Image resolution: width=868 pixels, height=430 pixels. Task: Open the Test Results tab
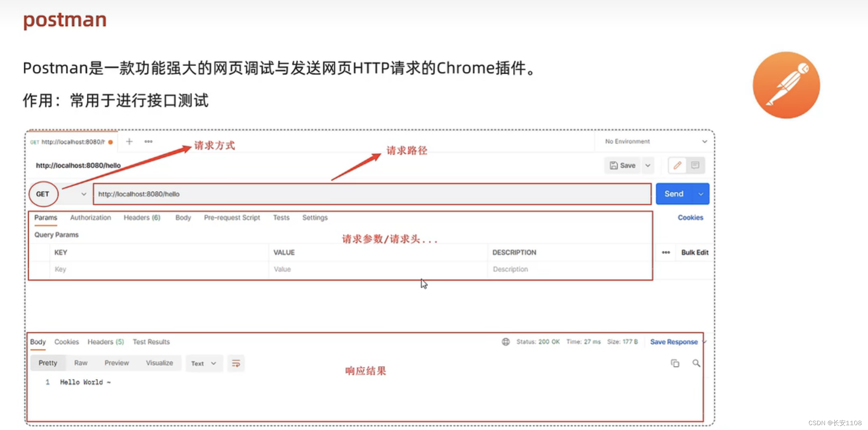pyautogui.click(x=151, y=342)
